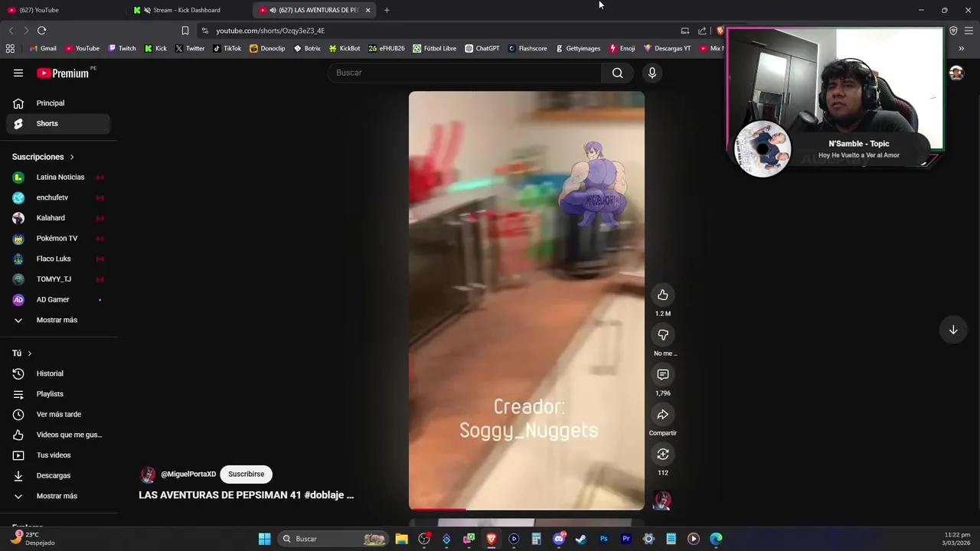Open Kalahard subscription channel
The height and width of the screenshot is (551, 980).
coord(58,218)
